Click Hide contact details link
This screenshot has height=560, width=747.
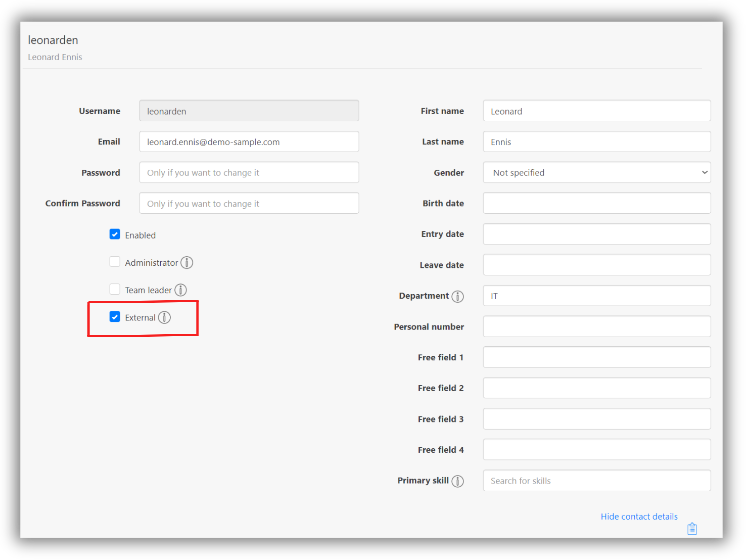tap(639, 516)
